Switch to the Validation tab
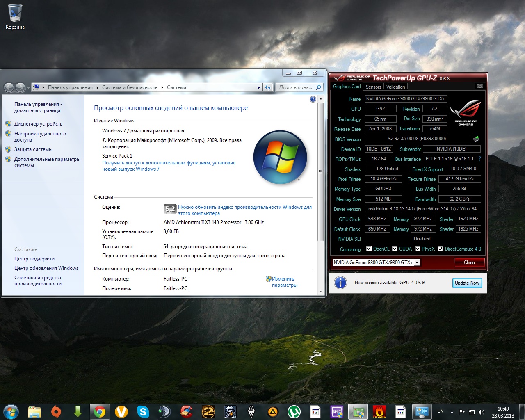The image size is (525, 420). coord(395,87)
